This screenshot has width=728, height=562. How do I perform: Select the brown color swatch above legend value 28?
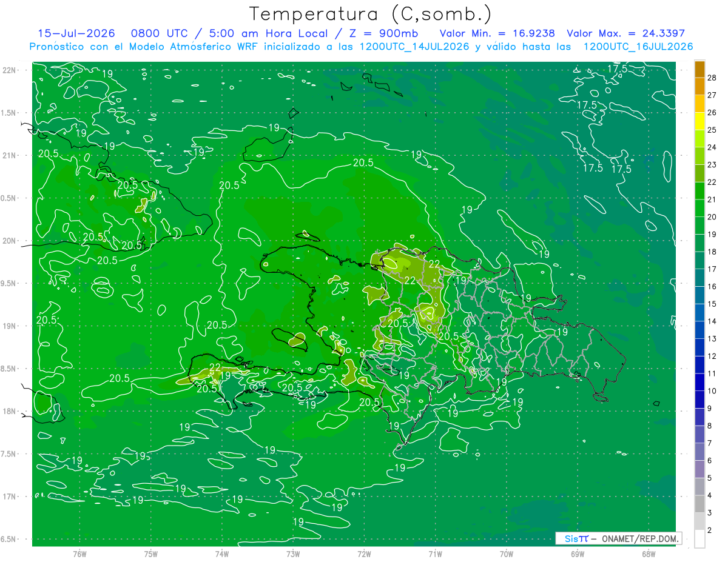[699, 69]
